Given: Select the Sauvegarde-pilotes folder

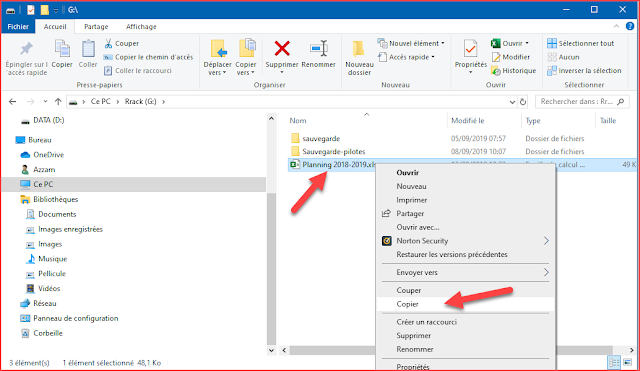Looking at the screenshot, I should pos(333,151).
